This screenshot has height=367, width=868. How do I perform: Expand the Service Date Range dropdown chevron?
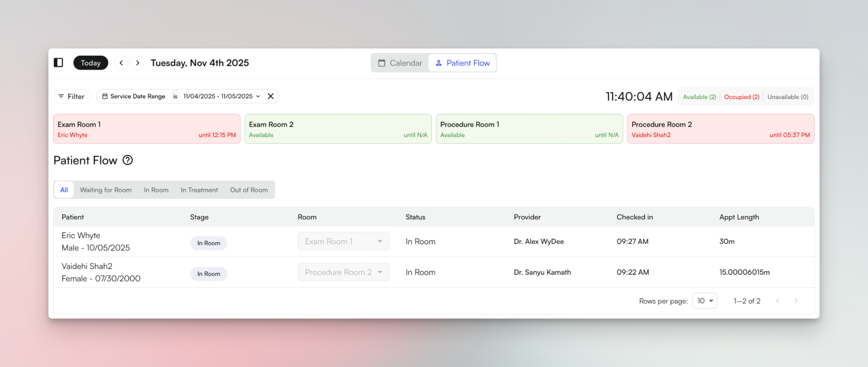(x=258, y=96)
